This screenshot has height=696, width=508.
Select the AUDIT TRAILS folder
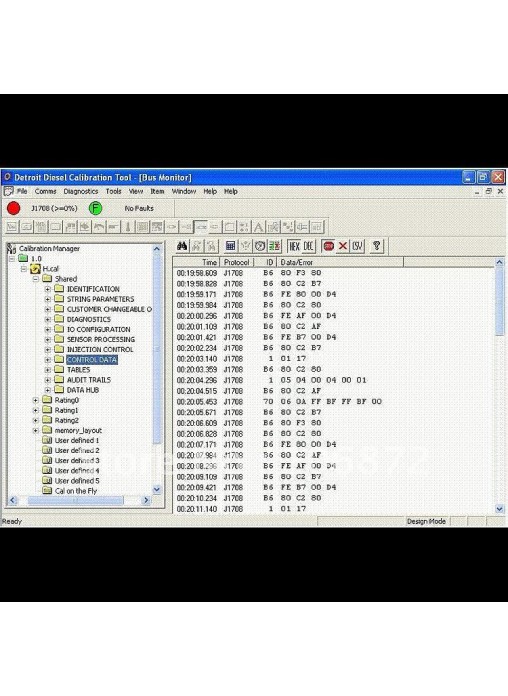point(89,380)
